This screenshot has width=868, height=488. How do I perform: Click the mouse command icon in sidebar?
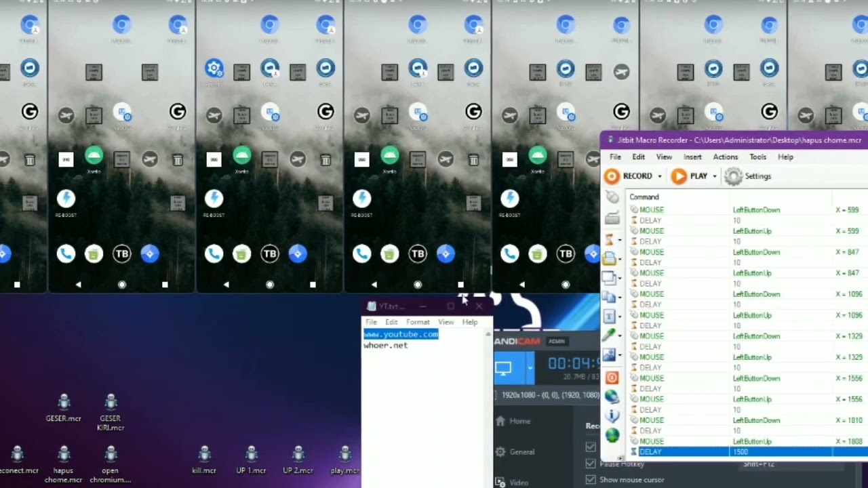pos(612,197)
